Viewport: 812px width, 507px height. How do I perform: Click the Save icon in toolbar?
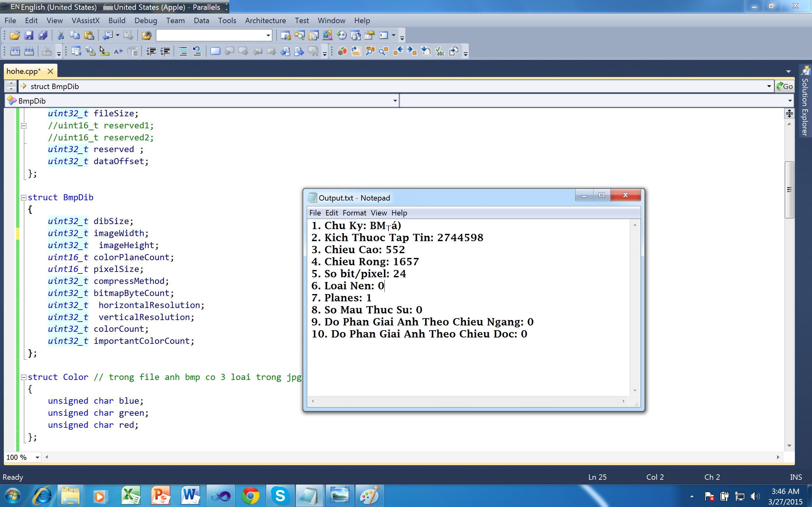[29, 35]
